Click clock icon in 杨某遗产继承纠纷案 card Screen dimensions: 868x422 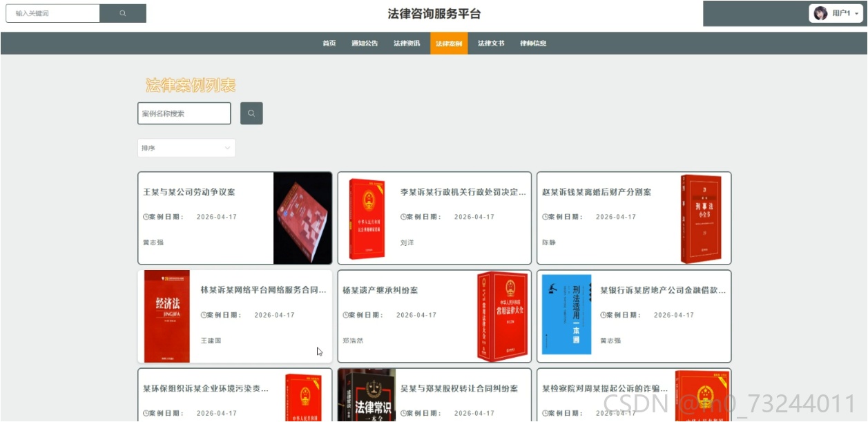(x=345, y=315)
